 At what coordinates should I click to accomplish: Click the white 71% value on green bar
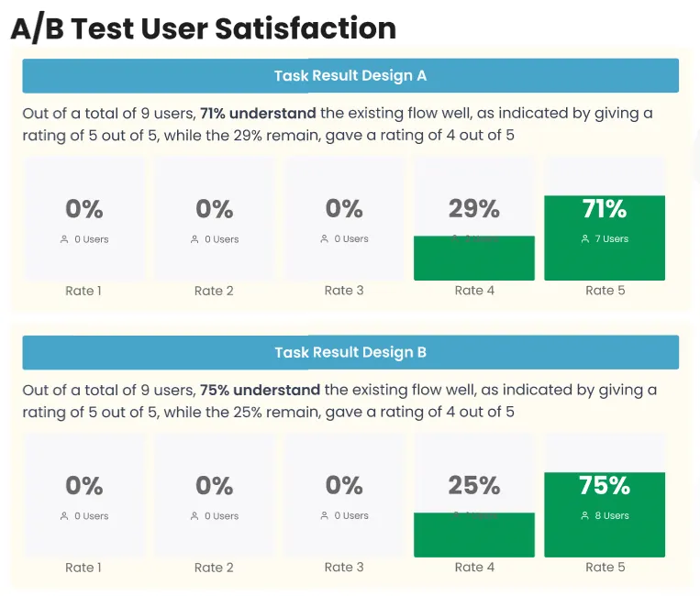605,209
